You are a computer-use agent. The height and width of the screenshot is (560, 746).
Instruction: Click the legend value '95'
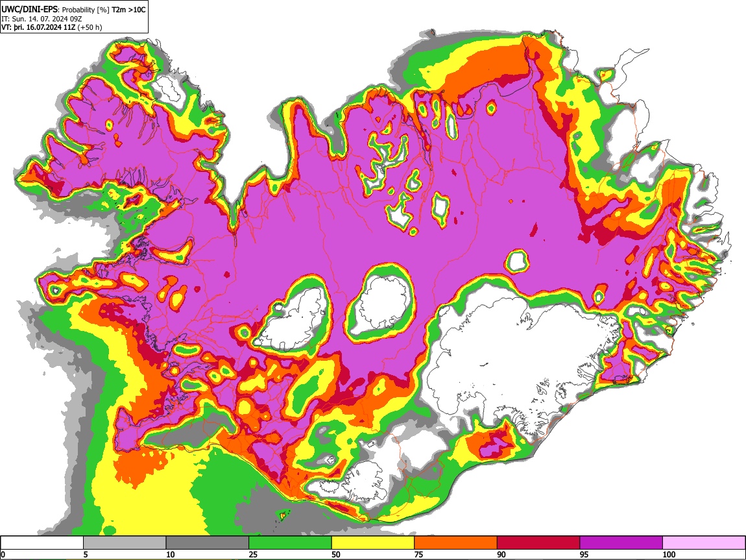click(584, 554)
